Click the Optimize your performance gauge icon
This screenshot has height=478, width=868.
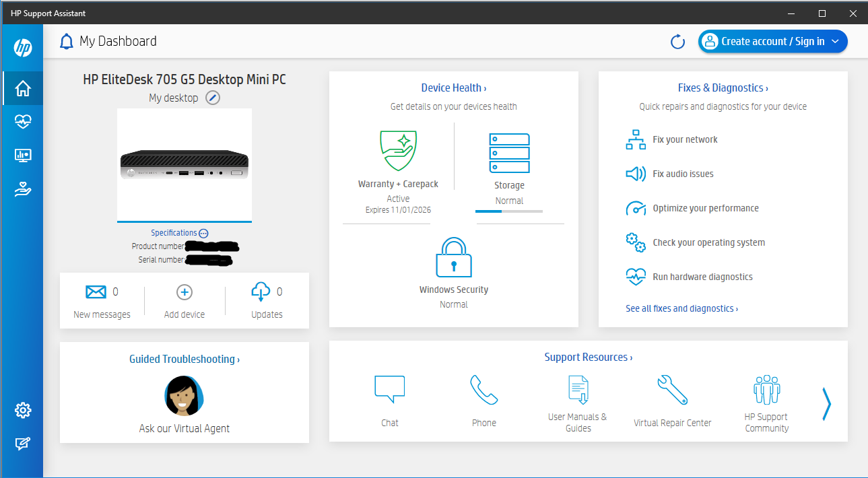tap(635, 207)
